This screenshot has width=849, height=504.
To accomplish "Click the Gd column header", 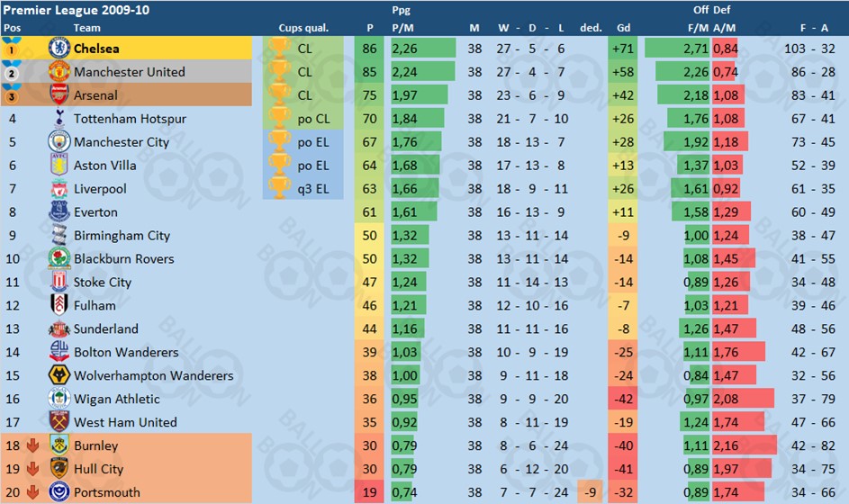I will click(623, 28).
